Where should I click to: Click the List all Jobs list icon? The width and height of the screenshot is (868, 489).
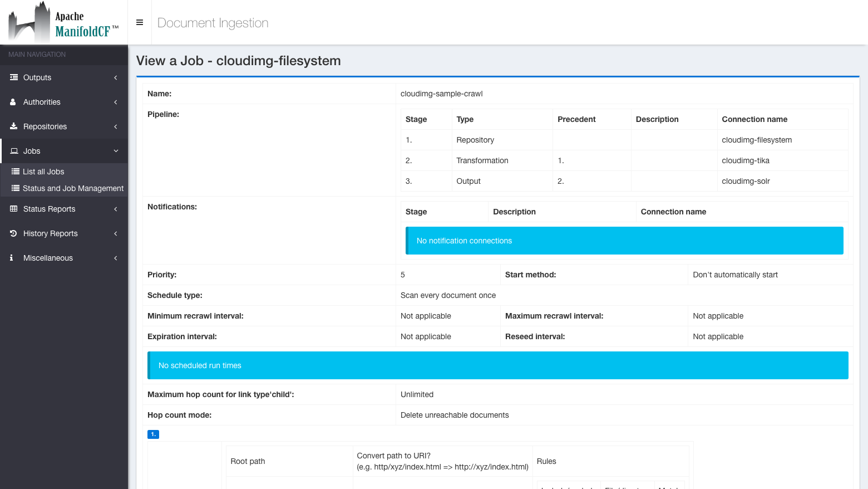(16, 172)
